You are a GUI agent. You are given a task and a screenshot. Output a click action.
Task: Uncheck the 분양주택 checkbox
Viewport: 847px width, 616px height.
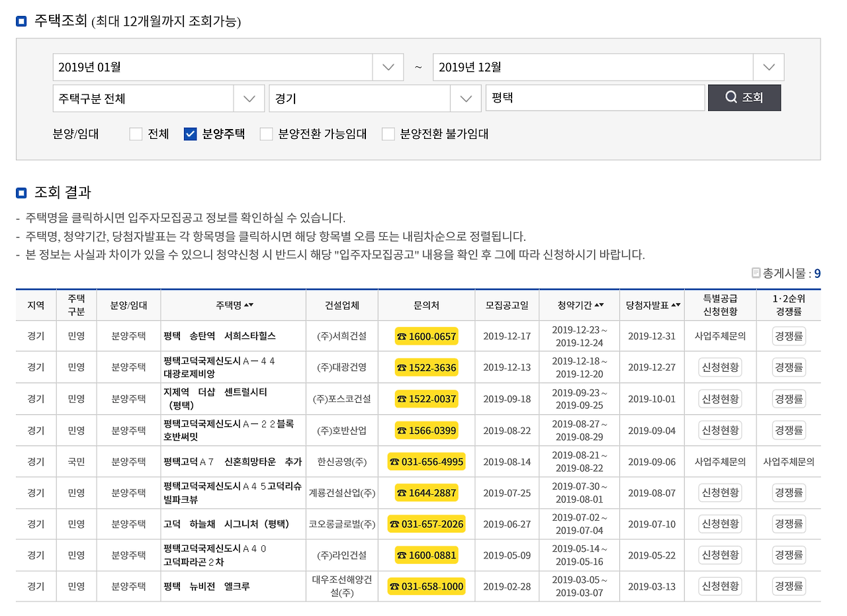coord(190,134)
